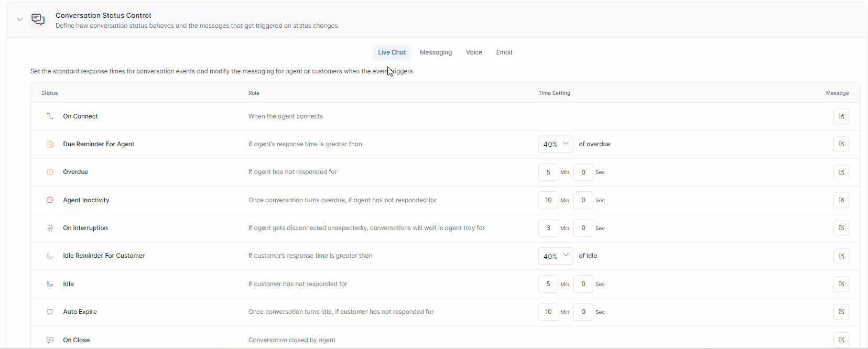868x349 pixels.
Task: Open the Email tab
Action: tap(504, 52)
